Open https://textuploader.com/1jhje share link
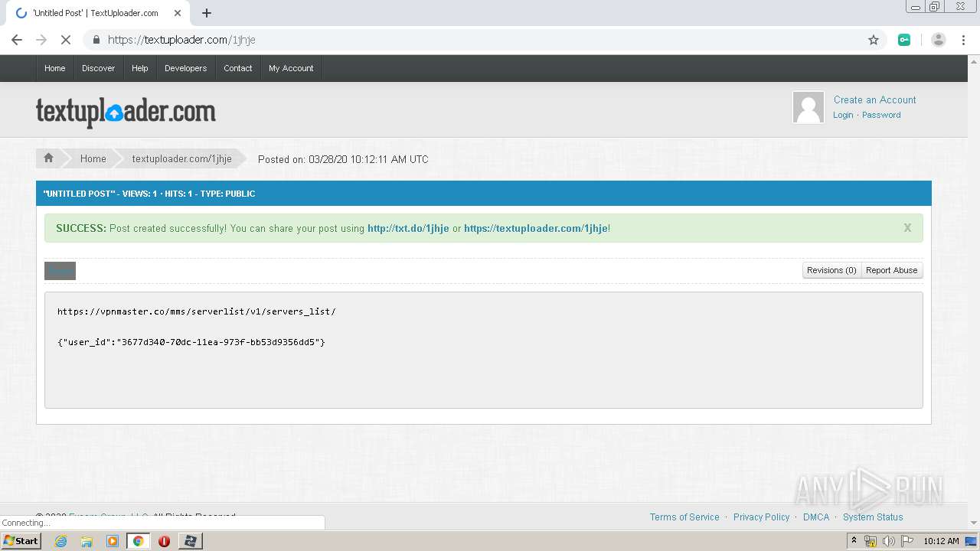 [536, 228]
